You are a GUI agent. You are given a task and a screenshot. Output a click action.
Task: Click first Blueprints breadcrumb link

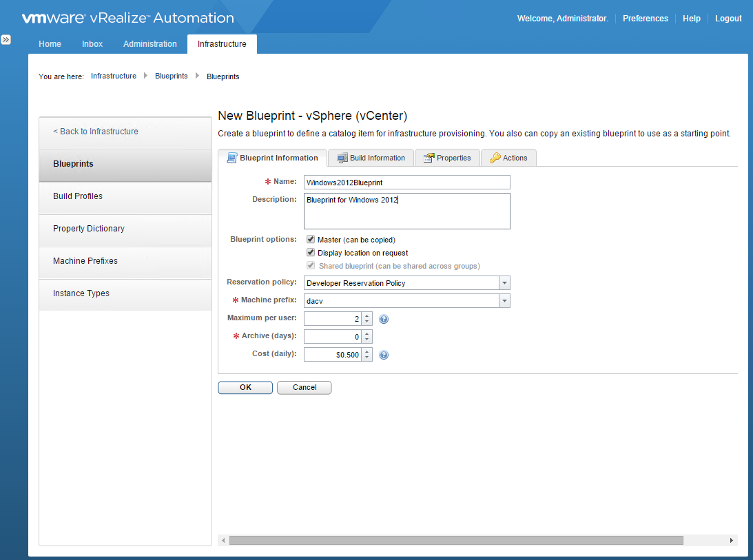171,76
